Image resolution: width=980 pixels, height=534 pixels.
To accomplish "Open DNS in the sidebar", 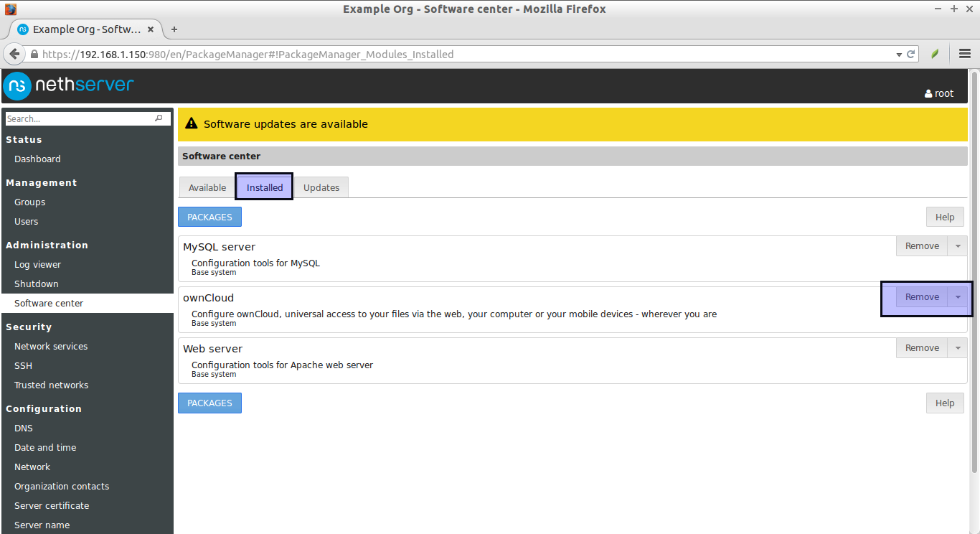I will (x=24, y=428).
